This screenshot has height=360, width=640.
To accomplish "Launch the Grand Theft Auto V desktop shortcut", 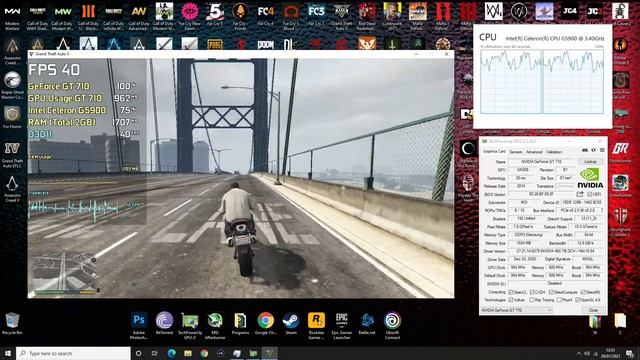I will coord(342,16).
